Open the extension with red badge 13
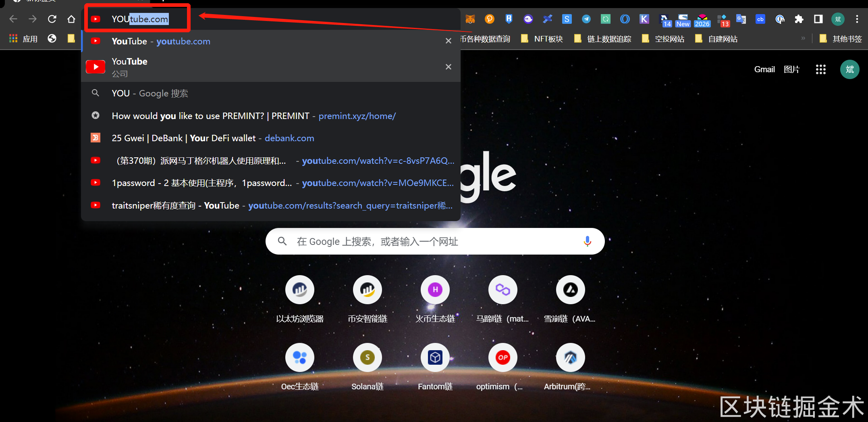Screen dimensions: 868x422 (723, 20)
